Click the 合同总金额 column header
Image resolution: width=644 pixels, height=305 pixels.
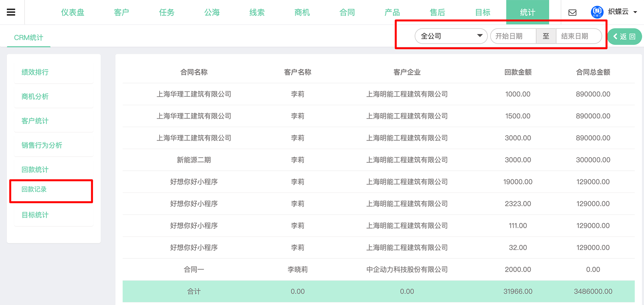coord(593,72)
